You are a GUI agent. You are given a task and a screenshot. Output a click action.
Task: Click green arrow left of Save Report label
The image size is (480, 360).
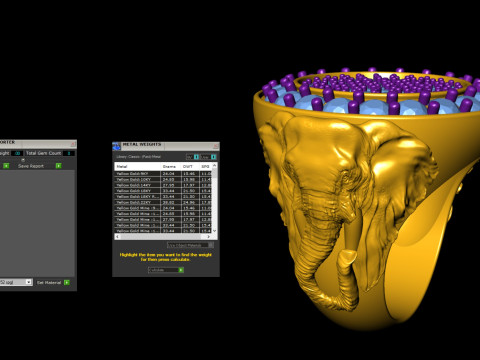pyautogui.click(x=6, y=166)
